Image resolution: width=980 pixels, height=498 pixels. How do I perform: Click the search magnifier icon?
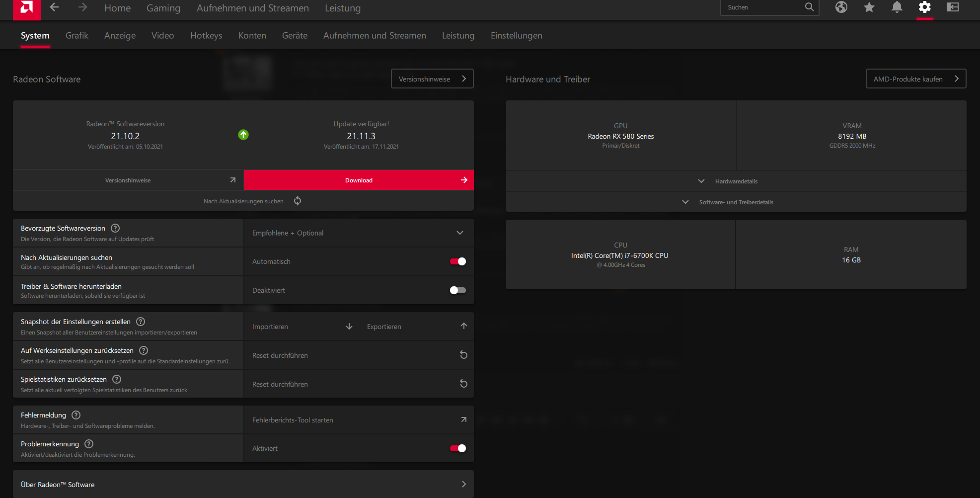(x=809, y=7)
